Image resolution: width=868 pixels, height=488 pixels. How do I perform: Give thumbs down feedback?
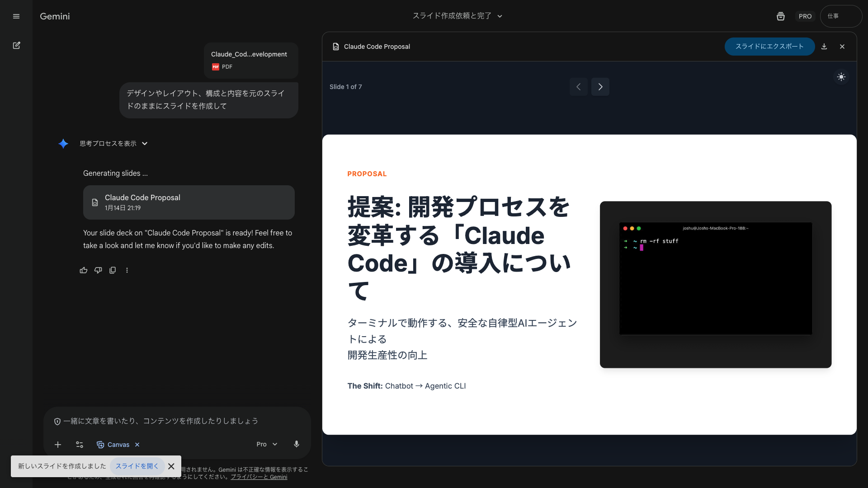[x=98, y=270]
